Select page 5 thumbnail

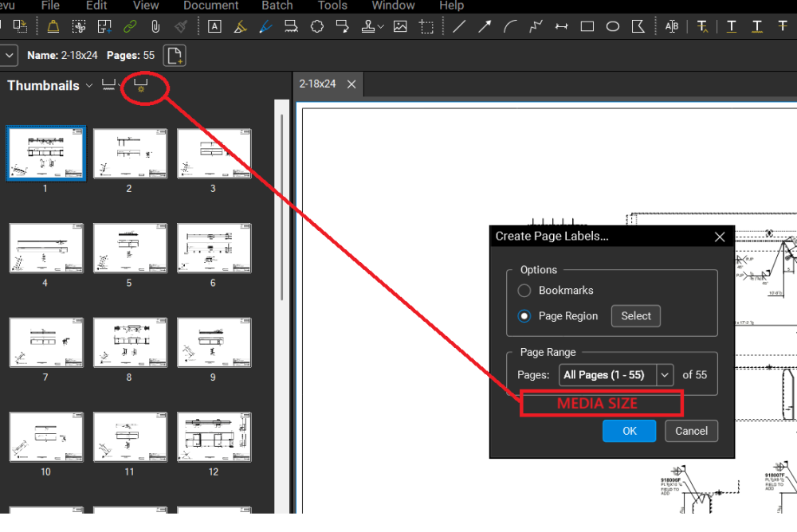130,248
